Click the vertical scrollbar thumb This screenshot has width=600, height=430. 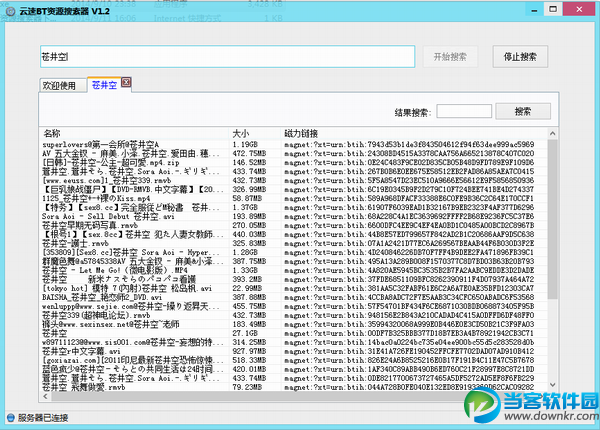[x=553, y=219]
